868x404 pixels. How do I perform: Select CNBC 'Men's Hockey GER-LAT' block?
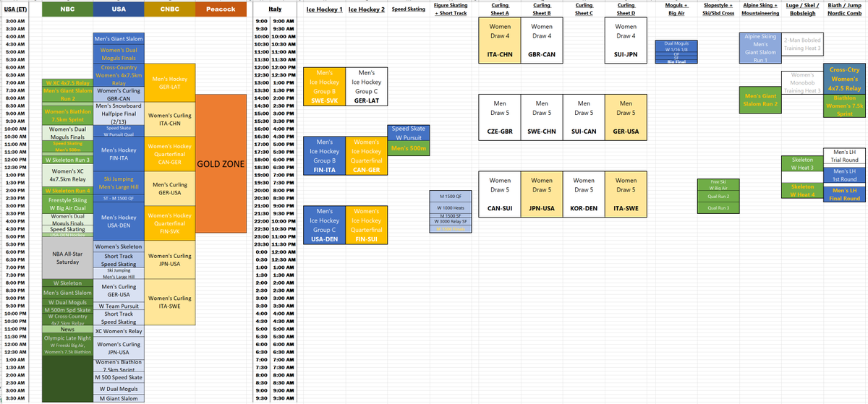pos(169,82)
